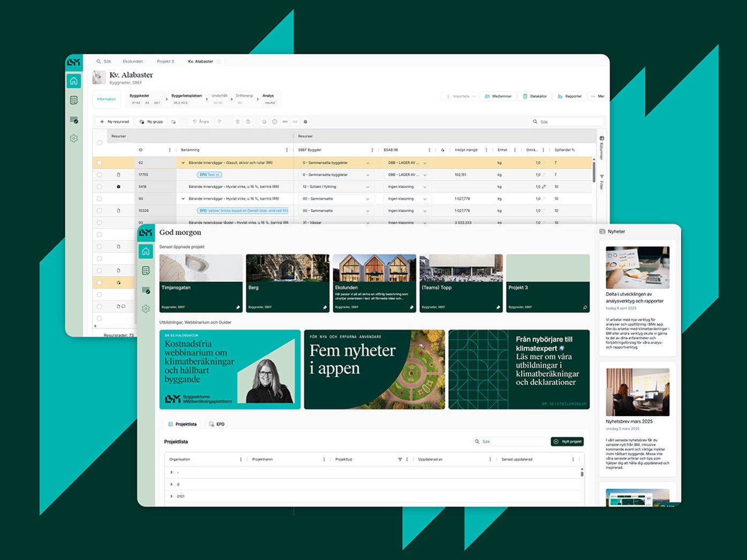This screenshot has height=560, width=747.
Task: Toggle the select-all checkbox in the Resurser header
Action: pyautogui.click(x=100, y=143)
